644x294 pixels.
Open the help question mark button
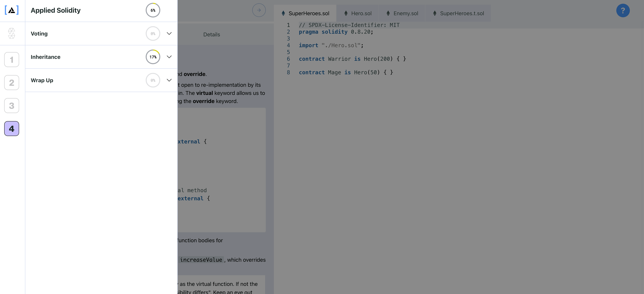[623, 10]
